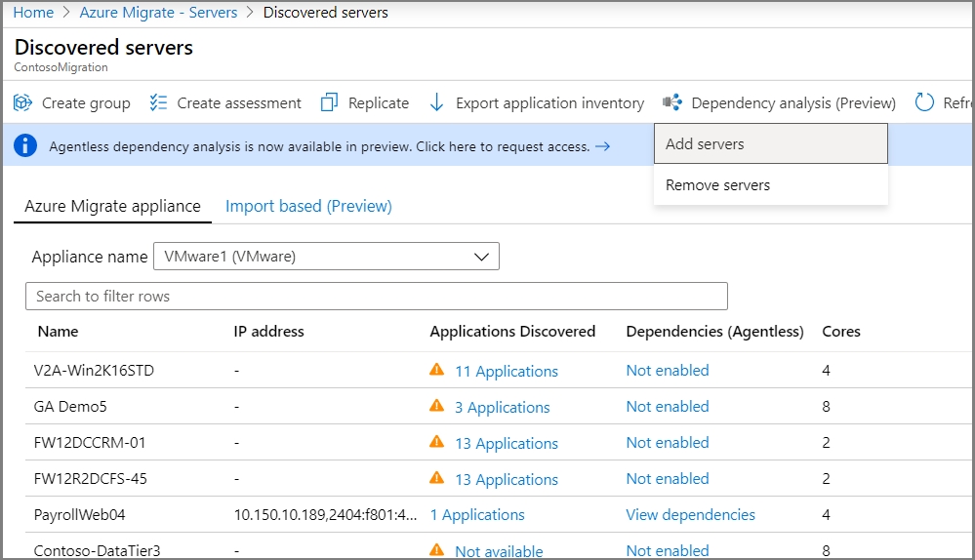
Task: Select Add servers from the menu
Action: pyautogui.click(x=705, y=144)
